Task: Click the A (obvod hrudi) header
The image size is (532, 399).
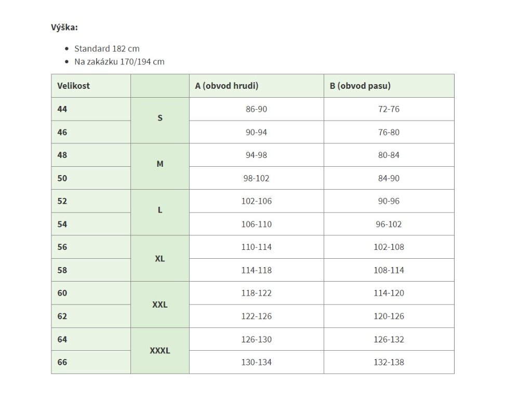Action: tap(227, 86)
